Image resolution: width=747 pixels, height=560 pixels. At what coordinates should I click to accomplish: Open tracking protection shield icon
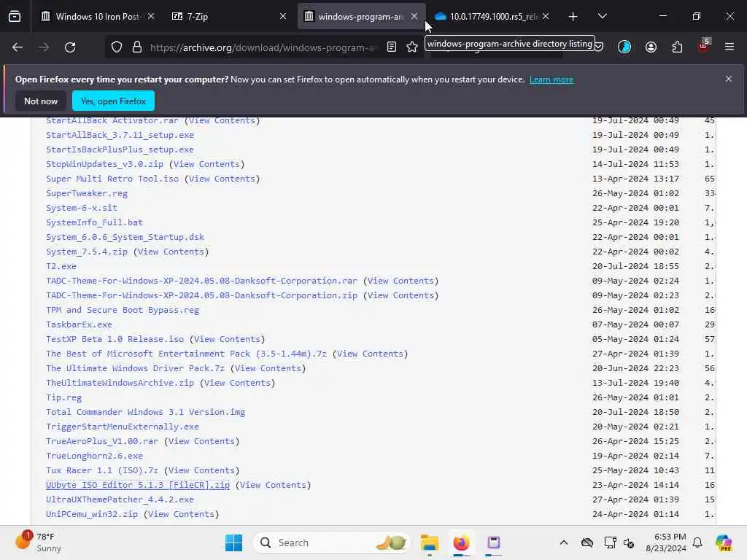point(117,47)
